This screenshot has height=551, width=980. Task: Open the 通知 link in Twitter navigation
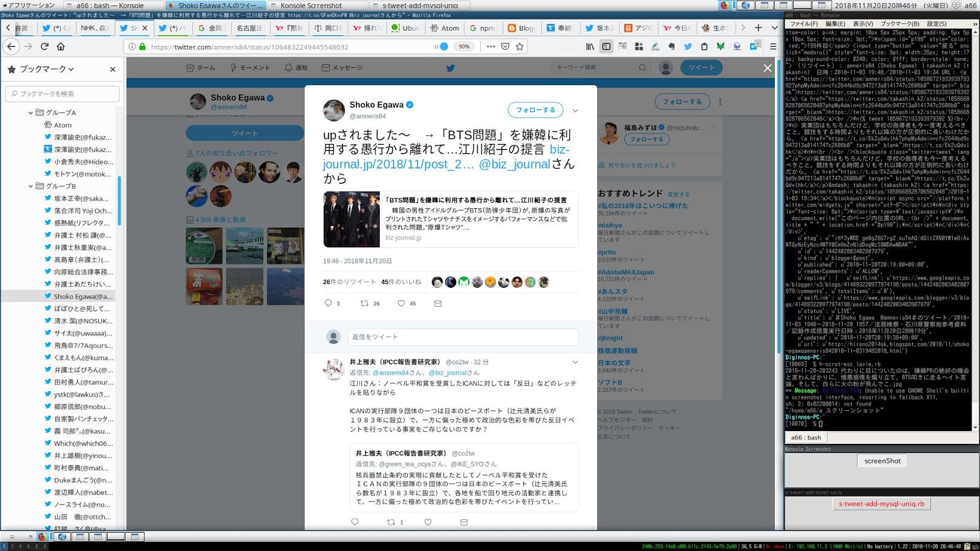pyautogui.click(x=296, y=68)
